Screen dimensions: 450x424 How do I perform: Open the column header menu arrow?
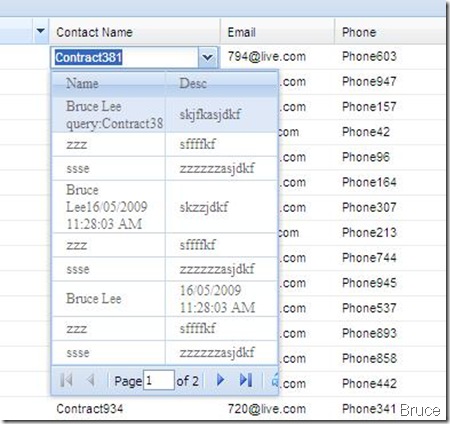[41, 31]
